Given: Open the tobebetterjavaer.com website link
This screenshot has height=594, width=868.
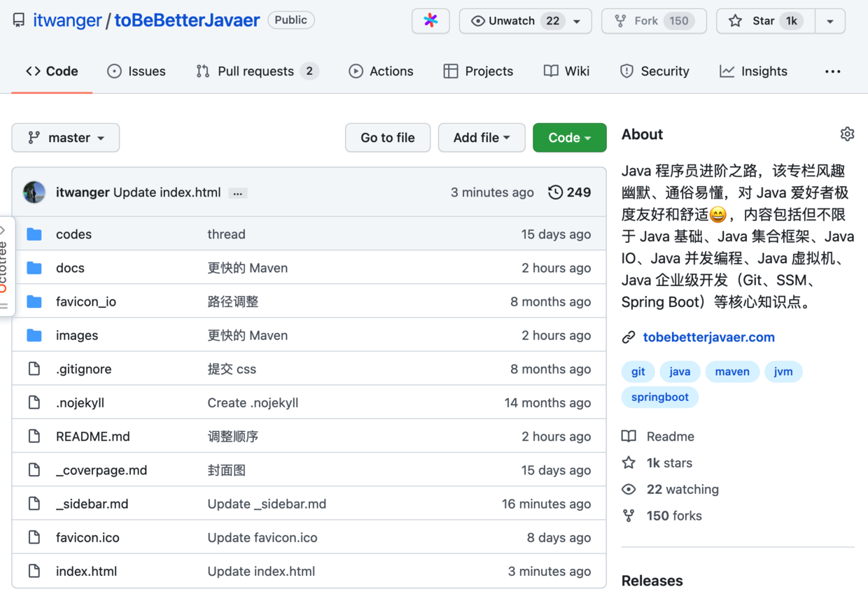Looking at the screenshot, I should pyautogui.click(x=708, y=337).
